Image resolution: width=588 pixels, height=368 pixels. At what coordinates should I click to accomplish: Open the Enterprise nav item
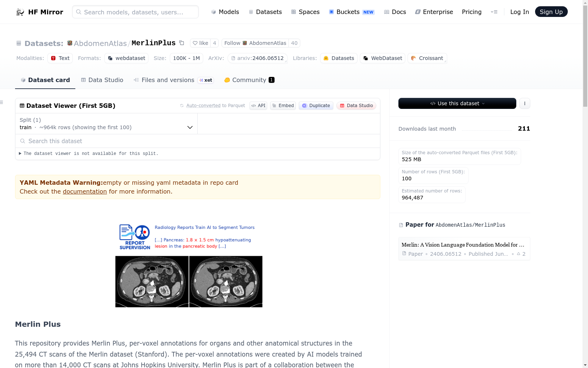click(x=434, y=12)
